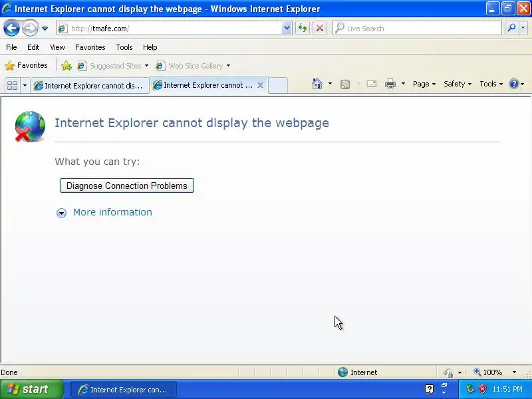Click Add to Favorites Bar star icon
The image size is (532, 399).
pyautogui.click(x=66, y=65)
